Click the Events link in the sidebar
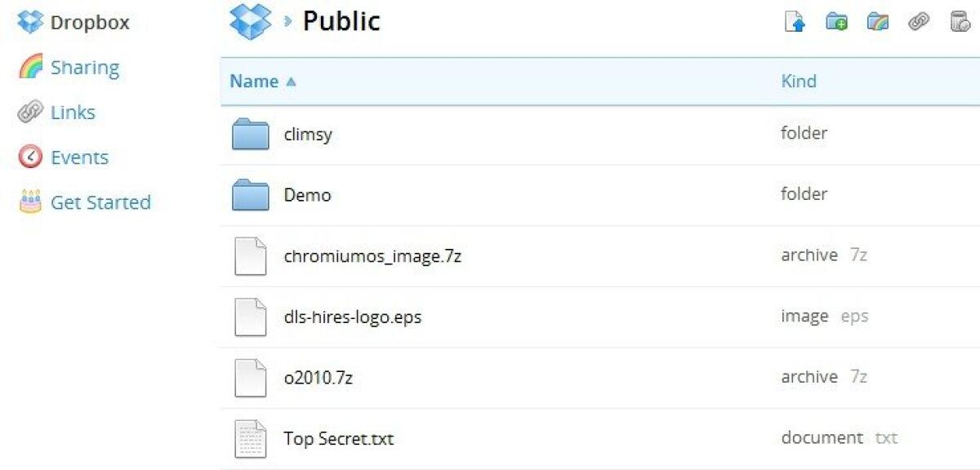The width and height of the screenshot is (980, 470). tap(81, 156)
